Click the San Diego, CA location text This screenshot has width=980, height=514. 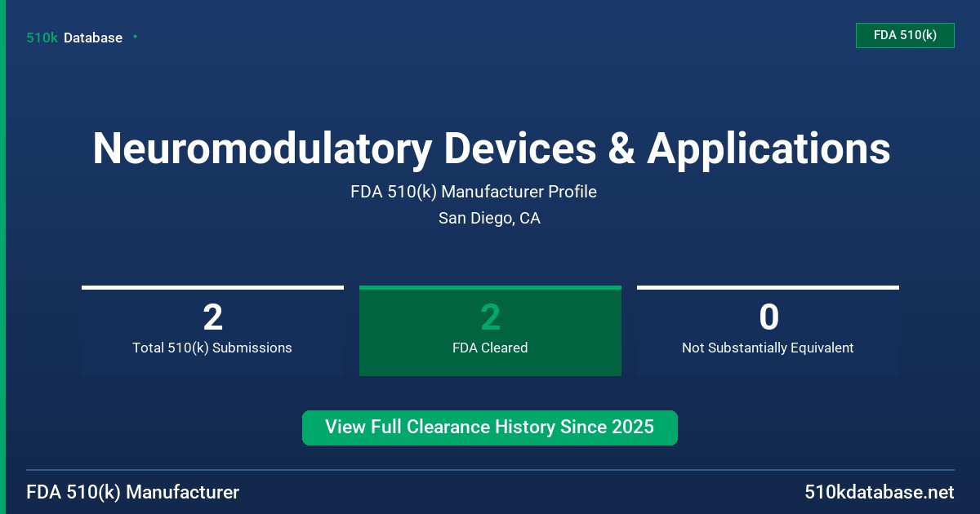point(489,218)
